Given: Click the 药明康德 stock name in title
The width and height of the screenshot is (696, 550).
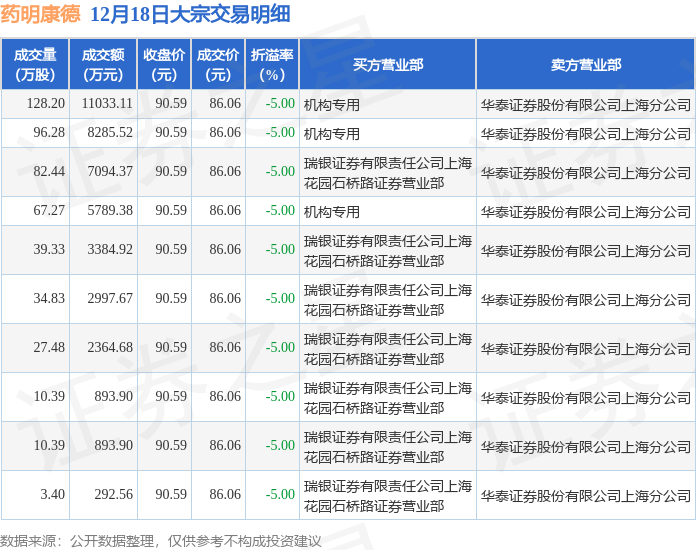Looking at the screenshot, I should pyautogui.click(x=41, y=15).
